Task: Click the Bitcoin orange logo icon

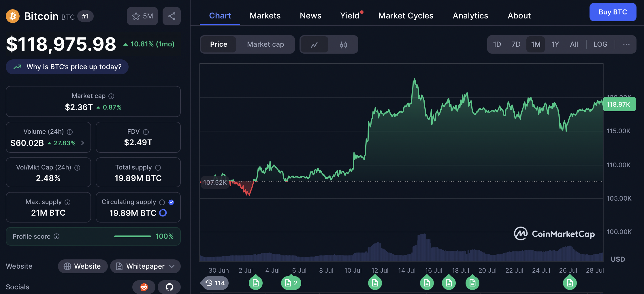Action: [13, 16]
